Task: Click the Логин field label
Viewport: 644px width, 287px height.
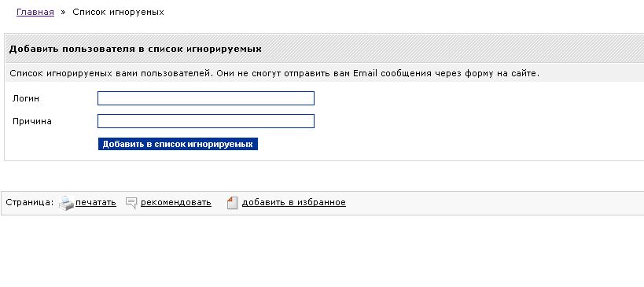Action: point(26,98)
